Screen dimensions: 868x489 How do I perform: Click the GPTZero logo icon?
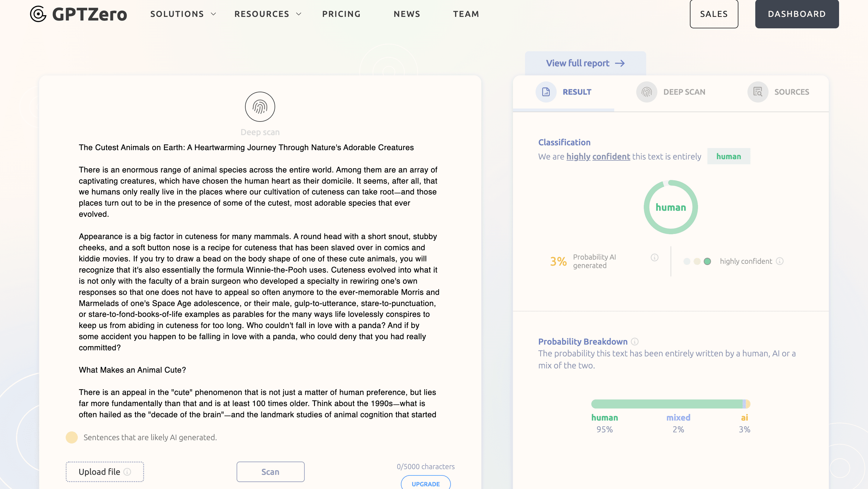click(38, 14)
